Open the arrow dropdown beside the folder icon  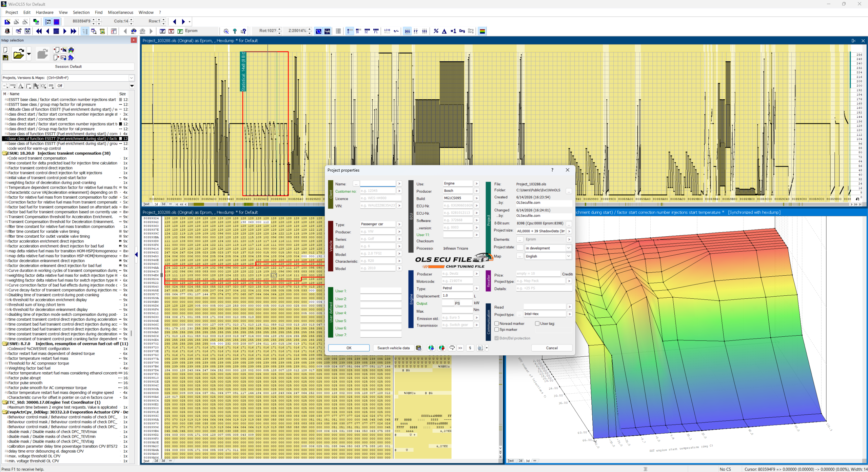point(29,54)
